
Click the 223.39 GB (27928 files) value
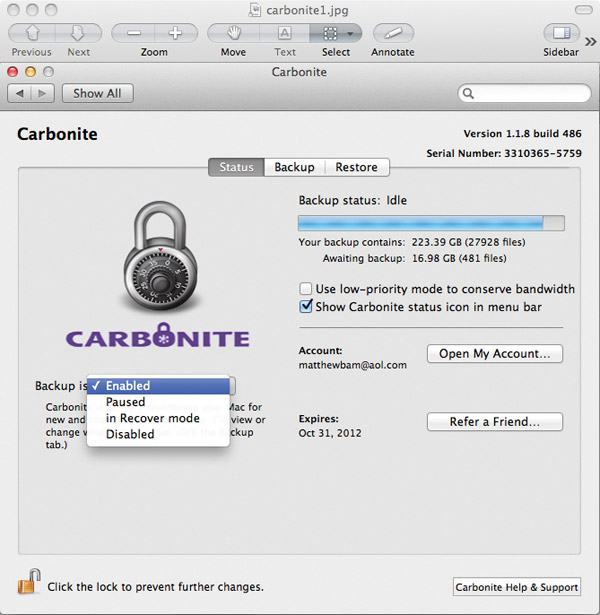pyautogui.click(x=468, y=242)
